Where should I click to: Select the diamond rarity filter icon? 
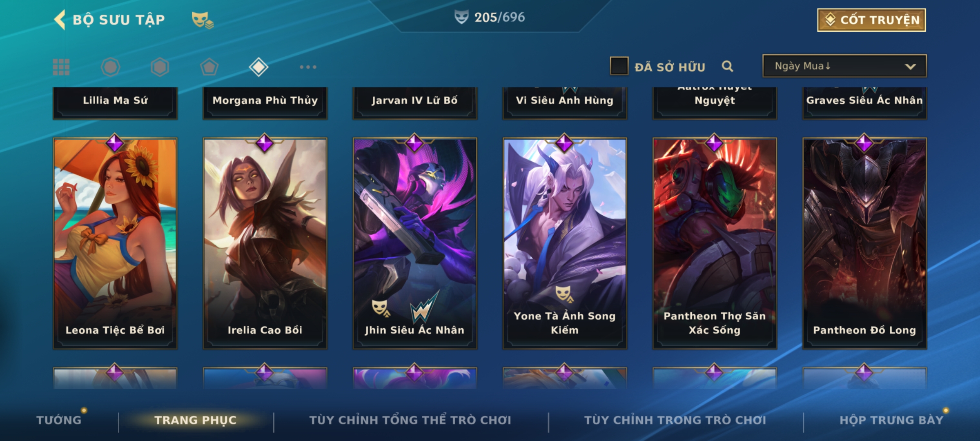pos(259,67)
